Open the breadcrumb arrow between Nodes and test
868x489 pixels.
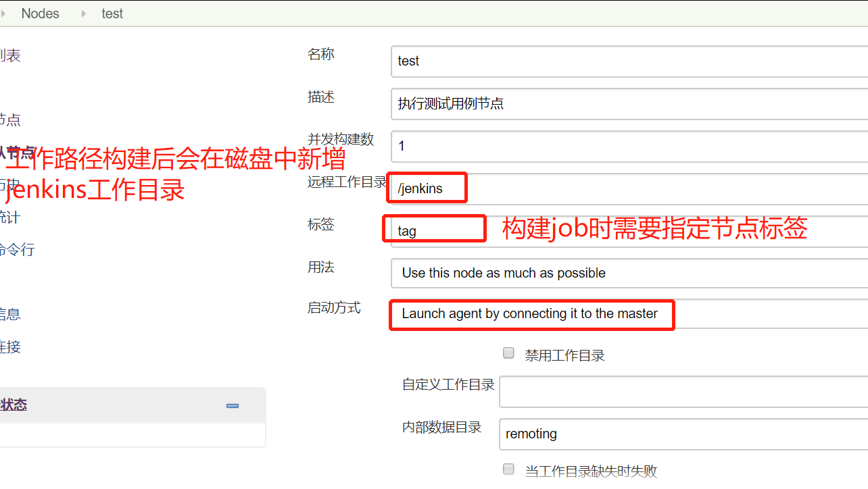pos(84,14)
